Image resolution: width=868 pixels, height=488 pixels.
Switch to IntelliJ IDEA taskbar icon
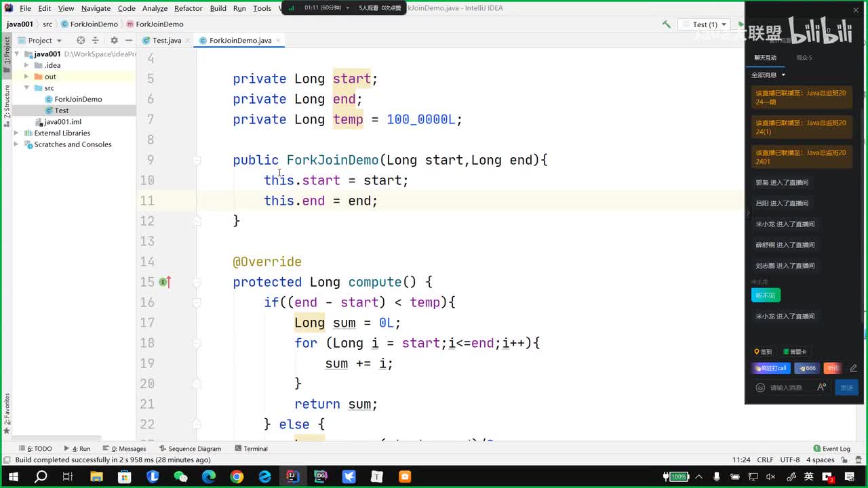[x=292, y=476]
